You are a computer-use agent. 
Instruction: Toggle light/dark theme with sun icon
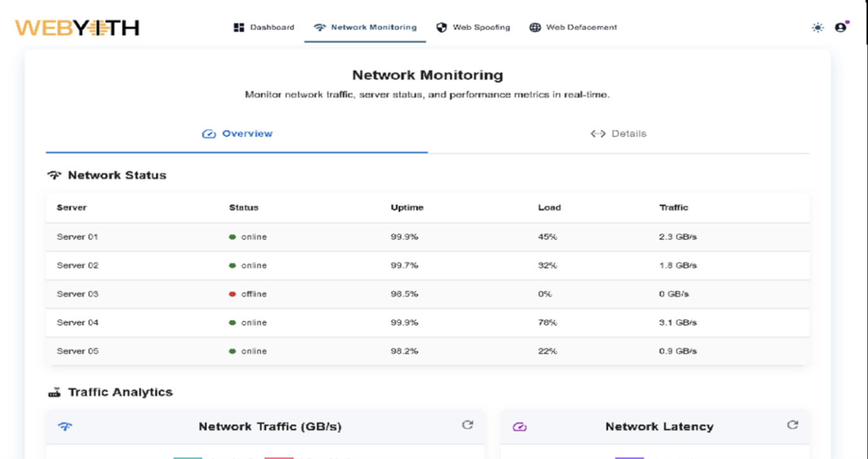coord(817,28)
